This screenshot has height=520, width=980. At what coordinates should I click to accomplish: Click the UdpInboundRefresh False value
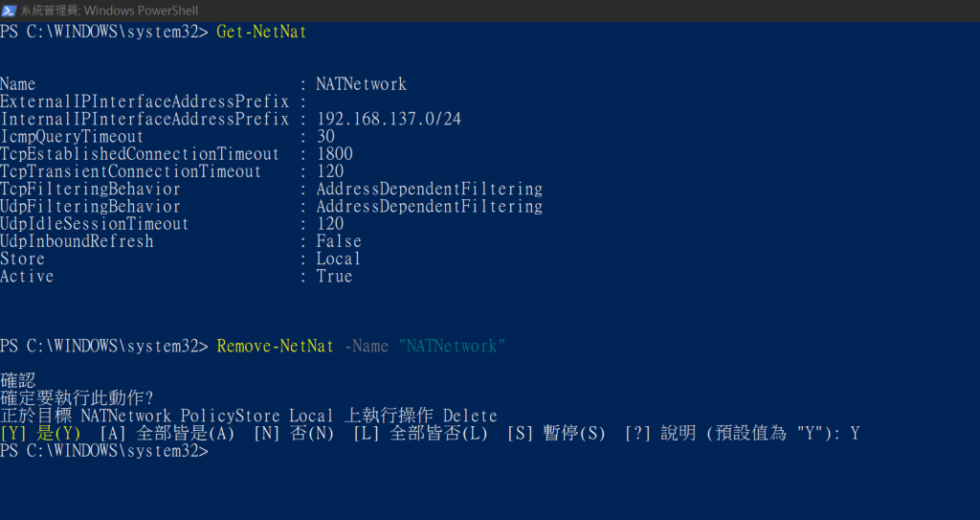[x=339, y=241]
